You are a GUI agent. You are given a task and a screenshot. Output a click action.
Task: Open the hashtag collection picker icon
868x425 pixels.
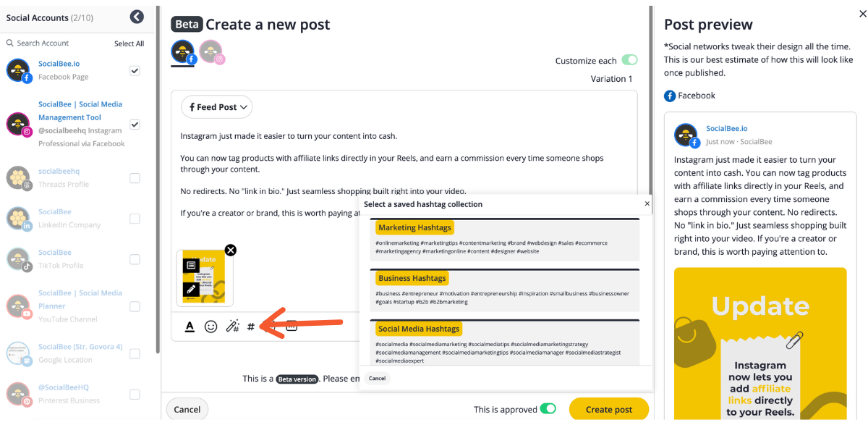[x=251, y=327]
